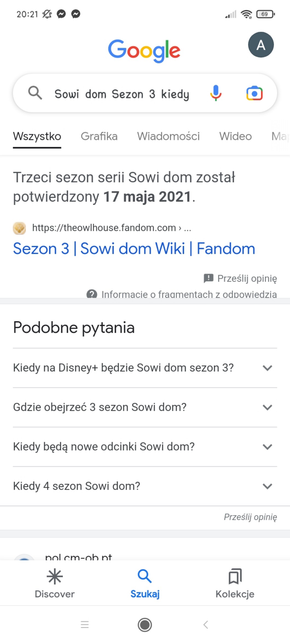
Task: Expand "Kiedy na Disney+ będzie Sowi dom sezon 3?"
Action: [267, 368]
